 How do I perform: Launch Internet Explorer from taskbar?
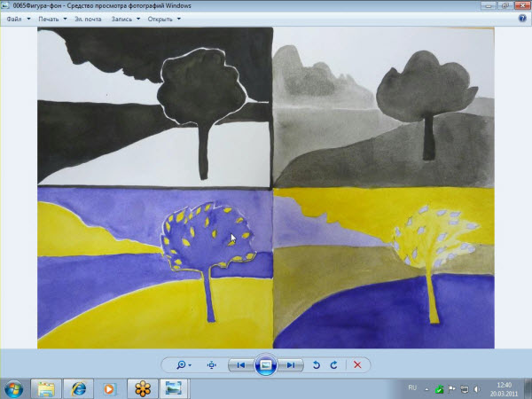click(x=78, y=387)
